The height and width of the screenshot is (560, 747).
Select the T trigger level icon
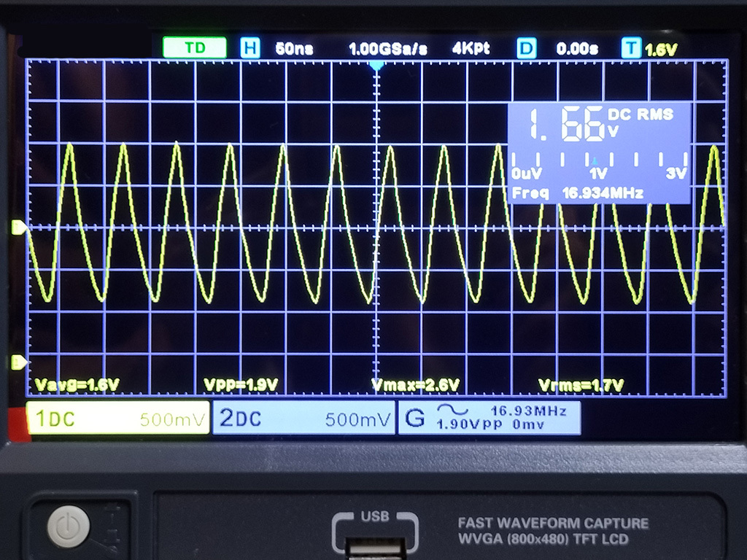pyautogui.click(x=631, y=48)
